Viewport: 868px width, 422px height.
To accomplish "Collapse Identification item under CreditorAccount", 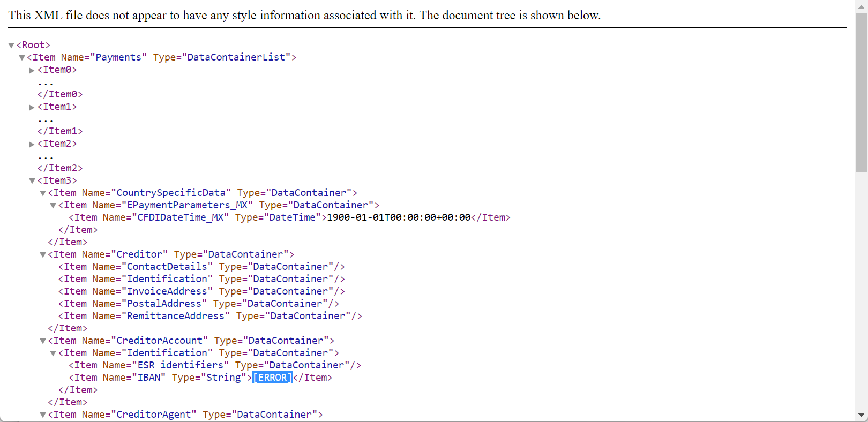I will [x=53, y=353].
